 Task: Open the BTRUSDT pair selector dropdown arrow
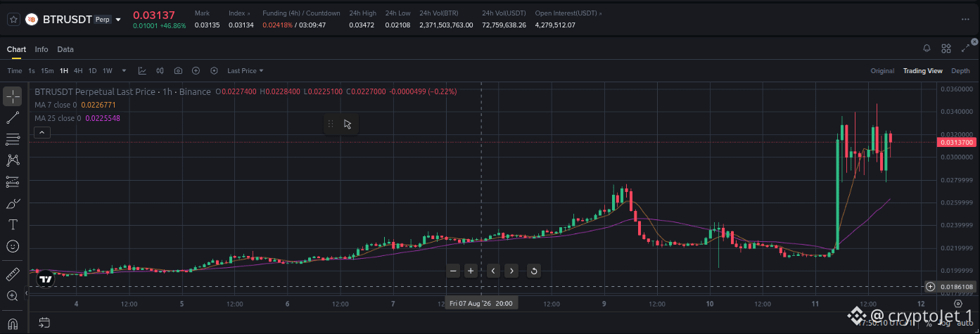[x=118, y=20]
